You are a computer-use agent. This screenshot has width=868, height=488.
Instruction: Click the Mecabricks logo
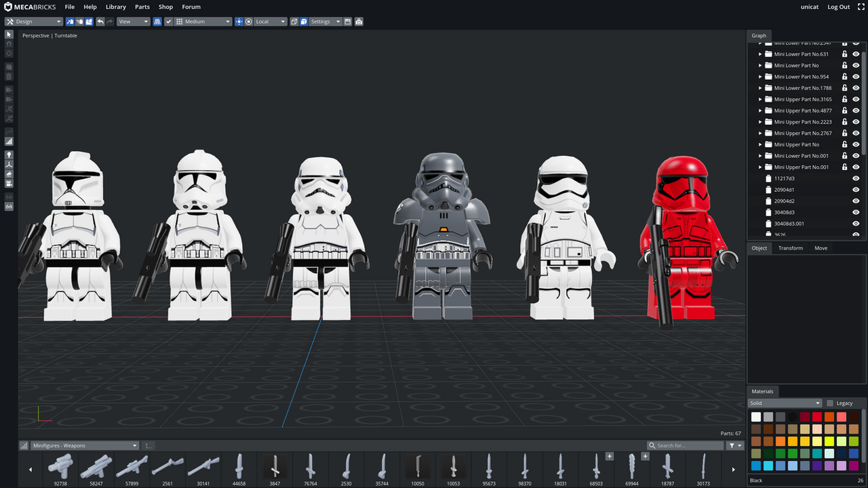(31, 7)
